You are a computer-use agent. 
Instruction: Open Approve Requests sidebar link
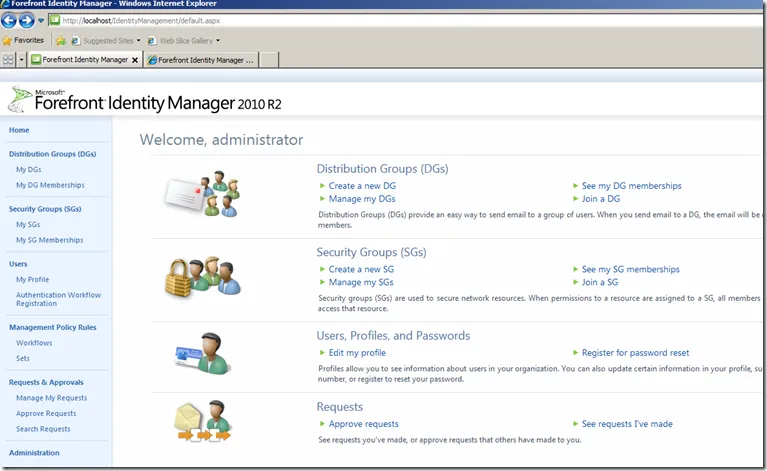[x=46, y=413]
